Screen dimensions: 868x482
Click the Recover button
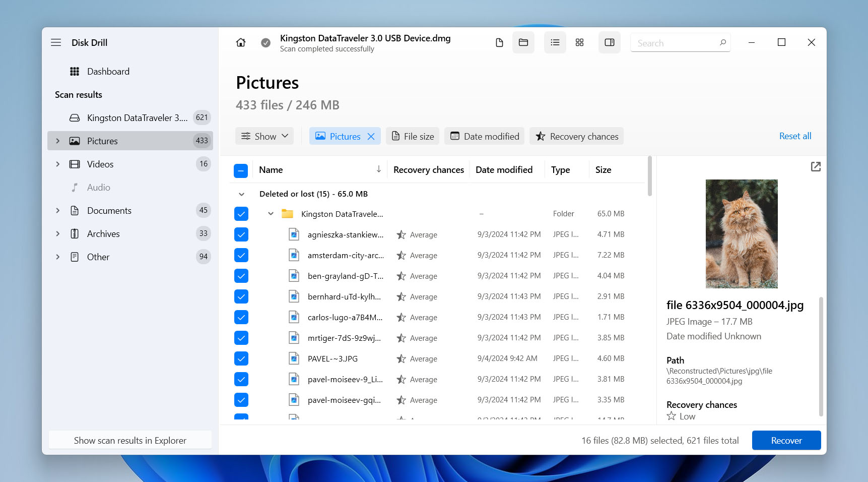(786, 440)
